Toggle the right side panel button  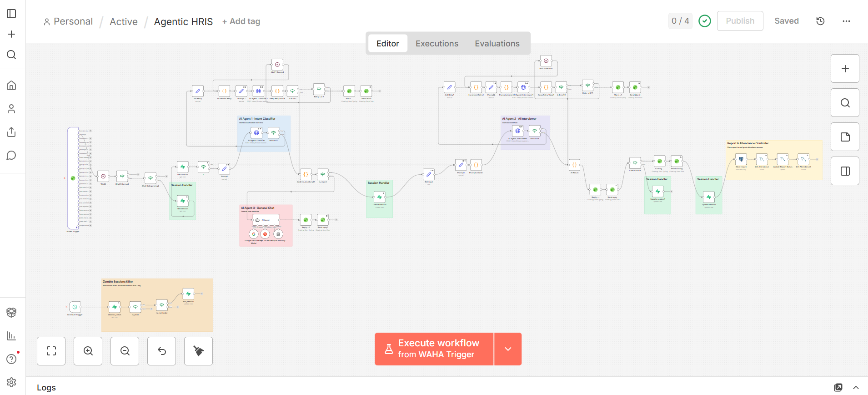coord(845,171)
